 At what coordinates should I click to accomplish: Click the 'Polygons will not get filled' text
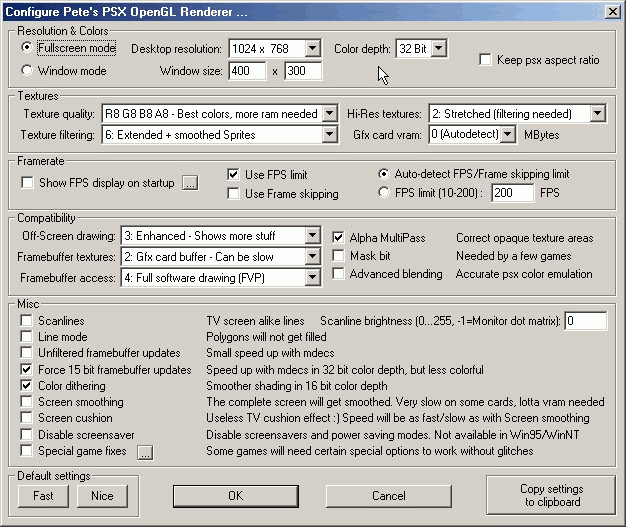point(266,337)
